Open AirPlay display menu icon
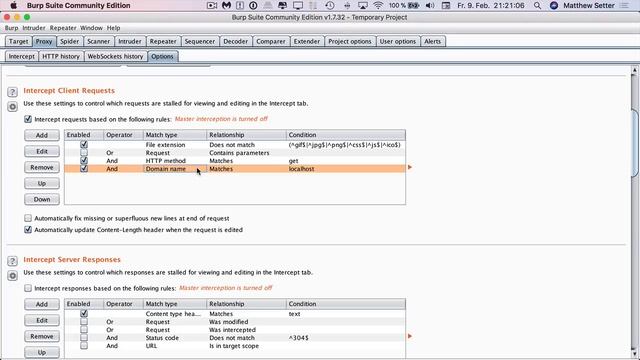This screenshot has width=640, height=360. coord(362,5)
